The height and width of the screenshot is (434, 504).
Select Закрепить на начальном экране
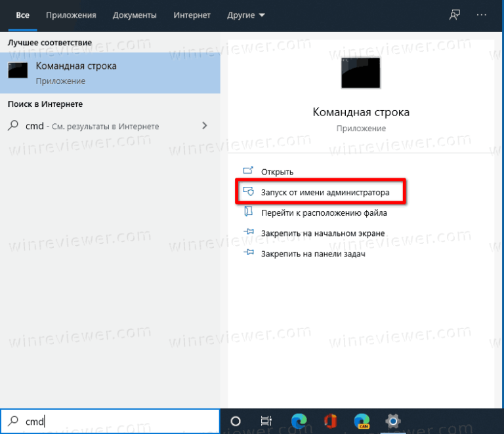click(x=323, y=233)
